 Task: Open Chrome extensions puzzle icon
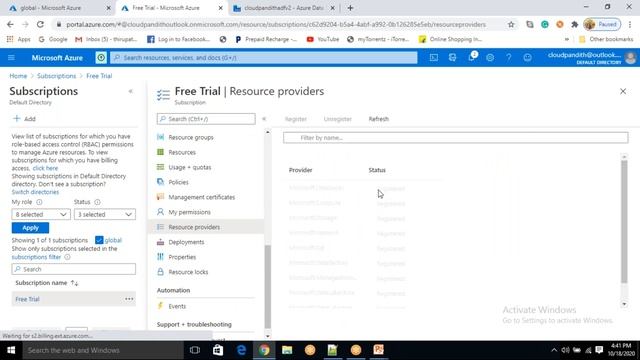click(575, 24)
